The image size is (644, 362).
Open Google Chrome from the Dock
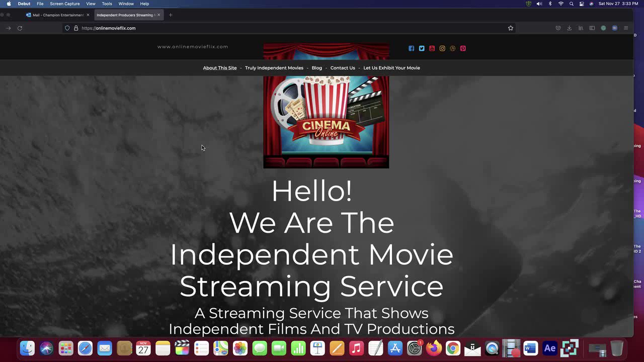453,348
